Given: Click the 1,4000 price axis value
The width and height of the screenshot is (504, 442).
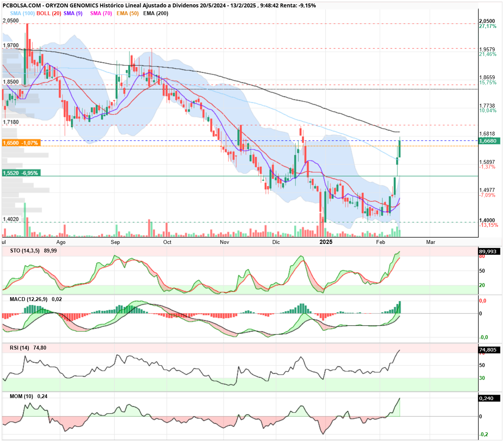Looking at the screenshot, I should [x=487, y=220].
